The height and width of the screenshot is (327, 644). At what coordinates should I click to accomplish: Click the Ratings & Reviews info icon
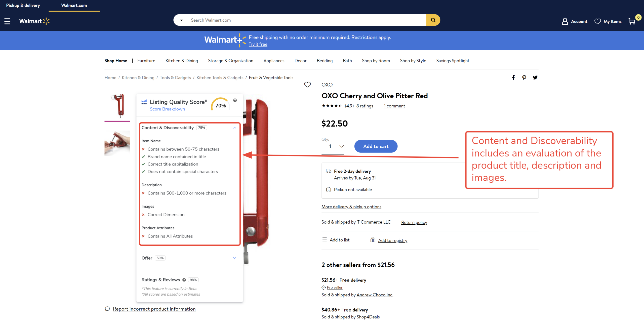coord(184,280)
